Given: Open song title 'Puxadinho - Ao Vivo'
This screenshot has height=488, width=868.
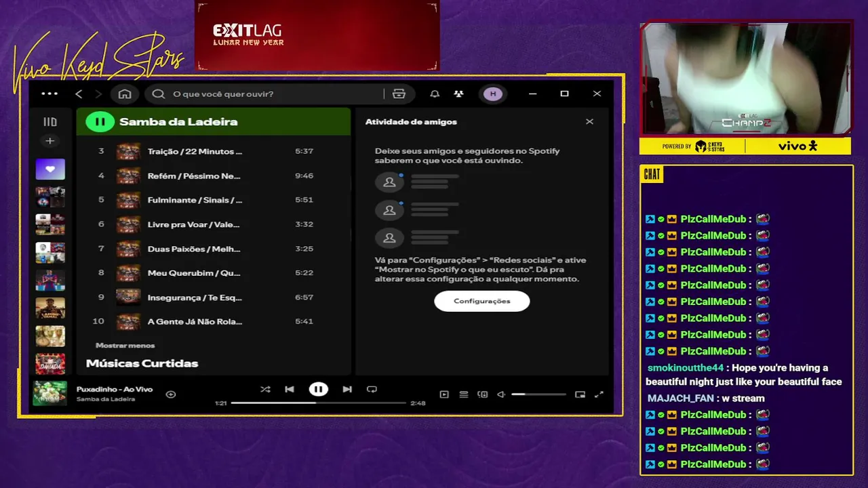Looking at the screenshot, I should point(114,389).
